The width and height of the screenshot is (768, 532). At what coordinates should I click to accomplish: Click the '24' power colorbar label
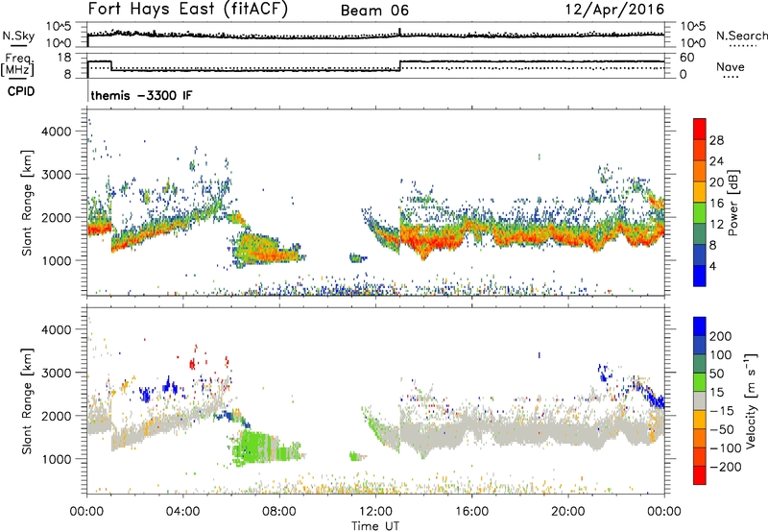(x=716, y=161)
